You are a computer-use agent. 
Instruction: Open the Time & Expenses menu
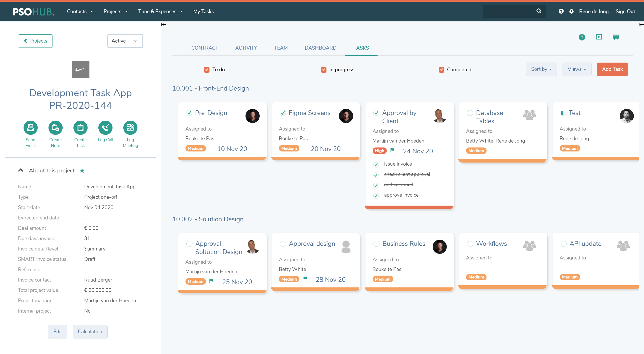point(161,11)
